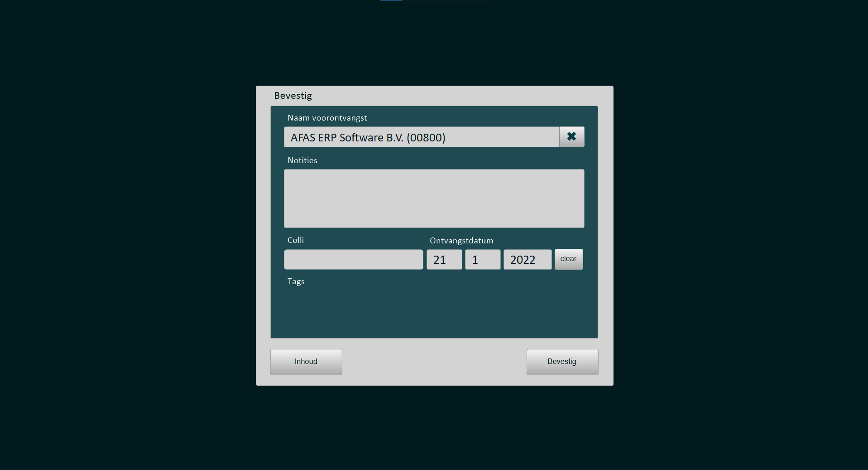The width and height of the screenshot is (868, 470).
Task: Select the day field showing 21
Action: [x=444, y=260]
